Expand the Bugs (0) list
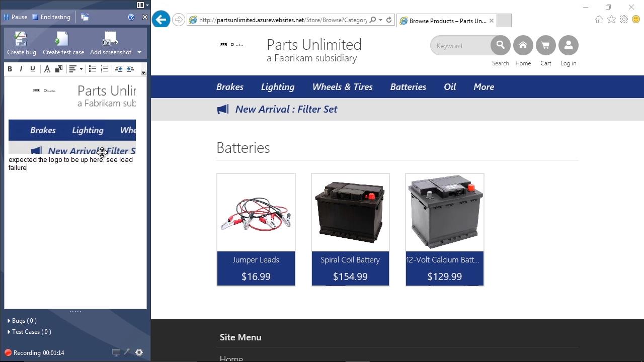The width and height of the screenshot is (644, 362). 23,321
